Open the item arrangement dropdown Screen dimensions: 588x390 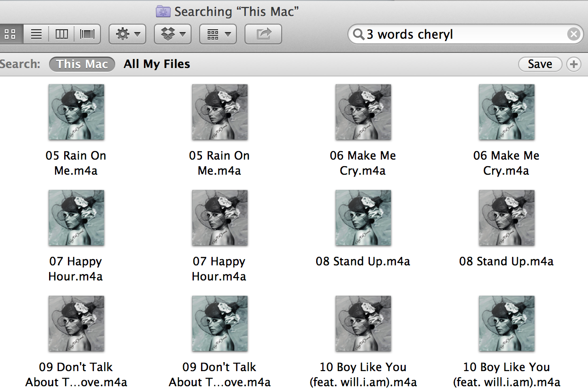[218, 34]
